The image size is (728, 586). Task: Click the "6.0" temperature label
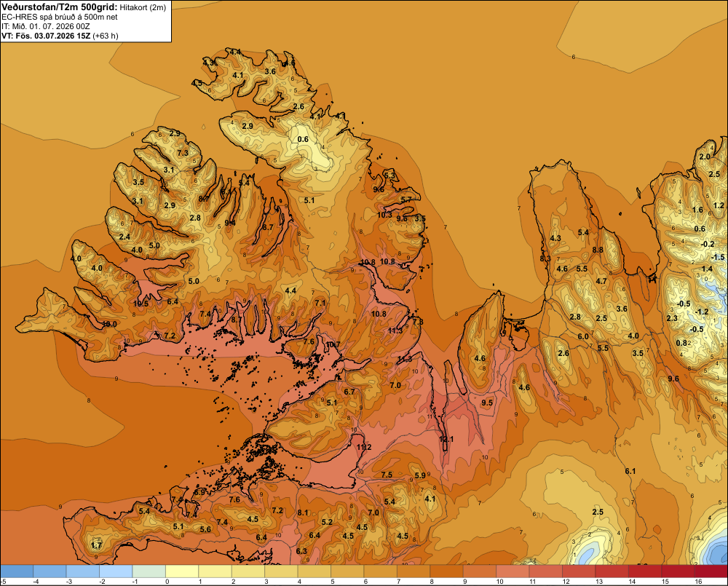[x=583, y=336]
